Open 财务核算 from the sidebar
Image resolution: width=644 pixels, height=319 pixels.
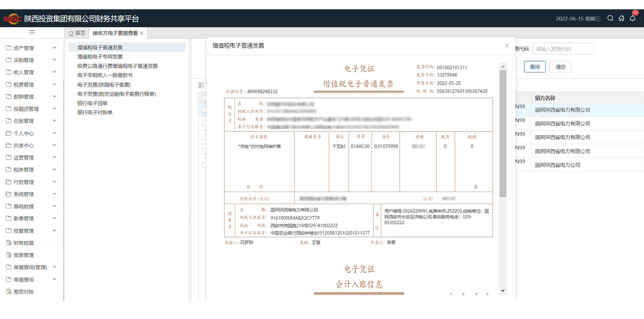click(23, 243)
